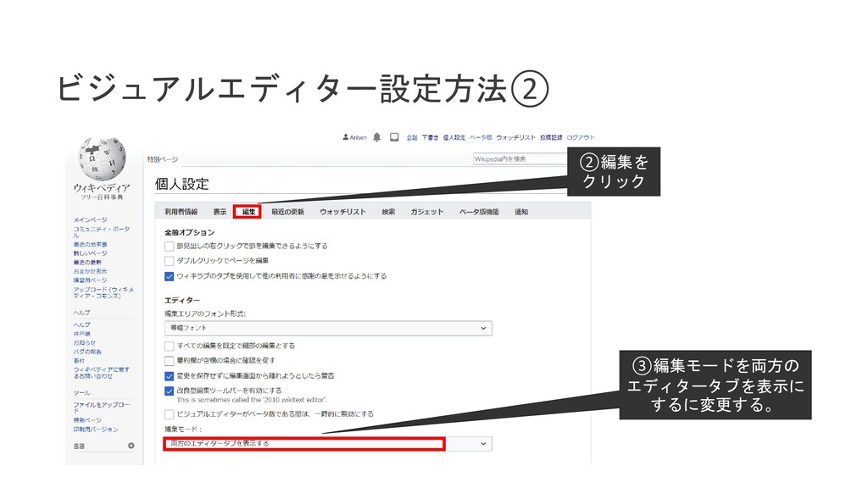Open the ベータ版機能 tab
Screen dimensions: 868x488
[479, 212]
